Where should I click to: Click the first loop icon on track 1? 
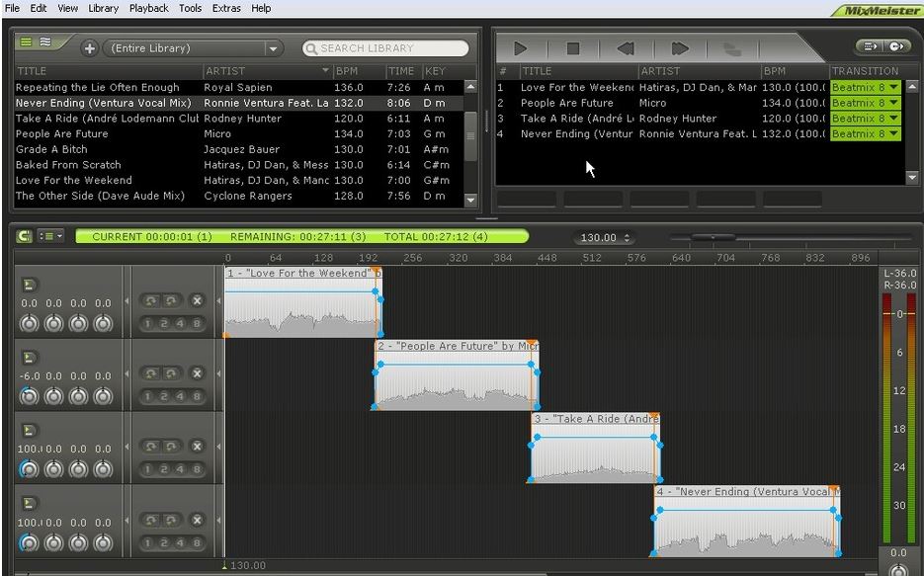151,300
